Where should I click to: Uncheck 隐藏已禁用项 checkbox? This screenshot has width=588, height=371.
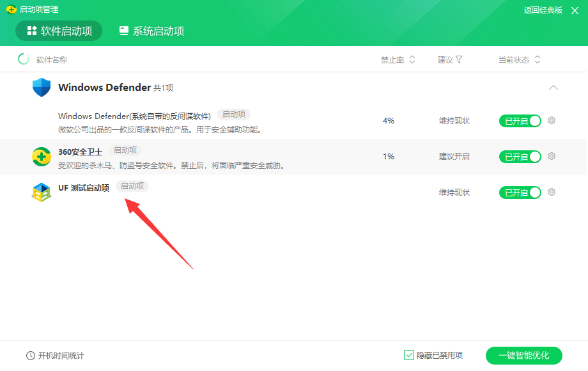(409, 355)
